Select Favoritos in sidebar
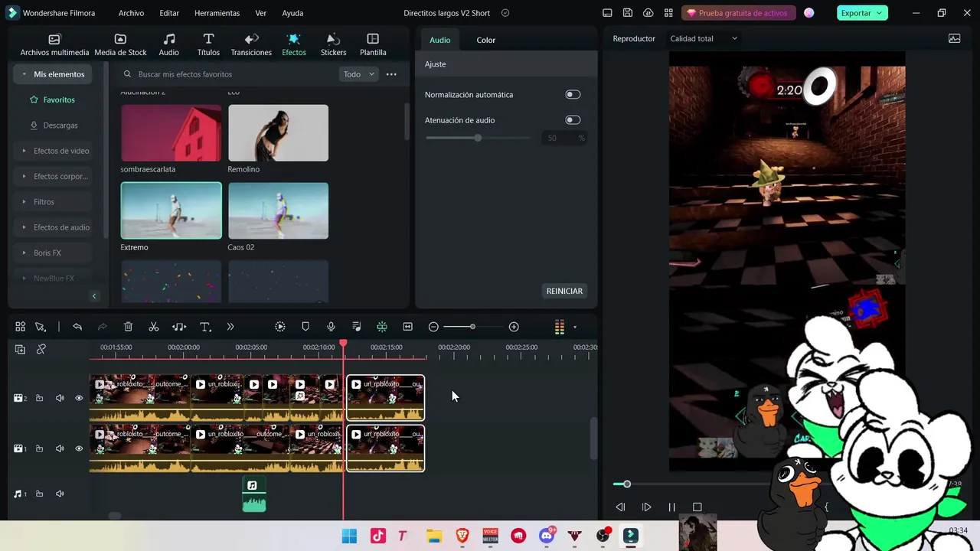This screenshot has width=980, height=551. (x=52, y=99)
